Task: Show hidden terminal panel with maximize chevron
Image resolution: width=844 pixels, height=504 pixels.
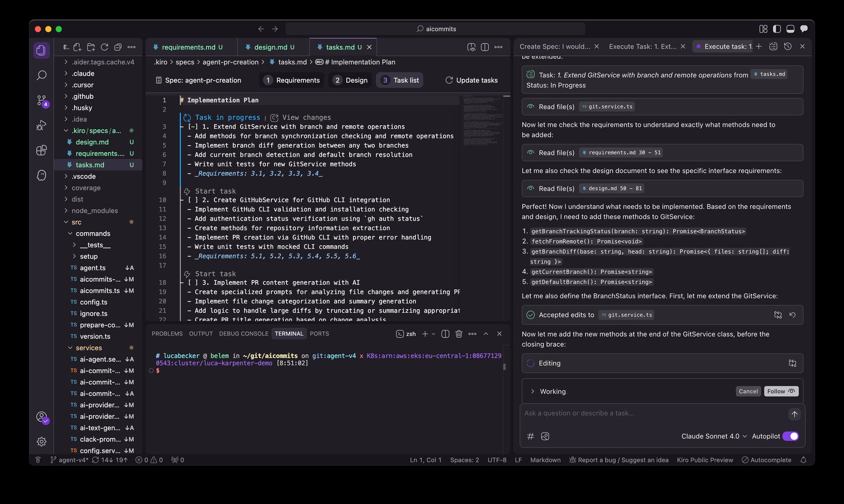Action: (486, 334)
